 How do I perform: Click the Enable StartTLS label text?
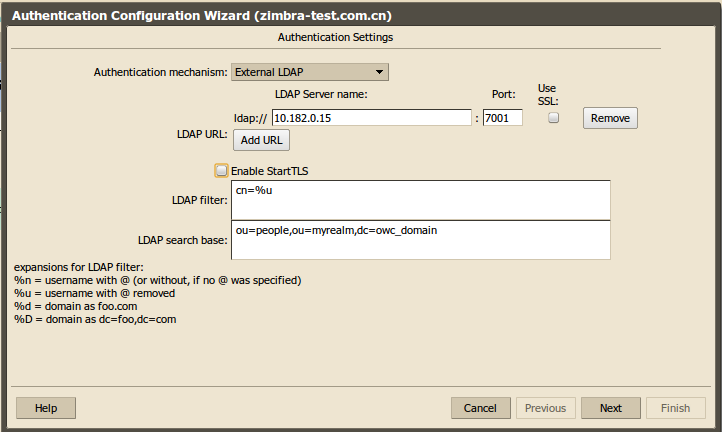pos(269,171)
